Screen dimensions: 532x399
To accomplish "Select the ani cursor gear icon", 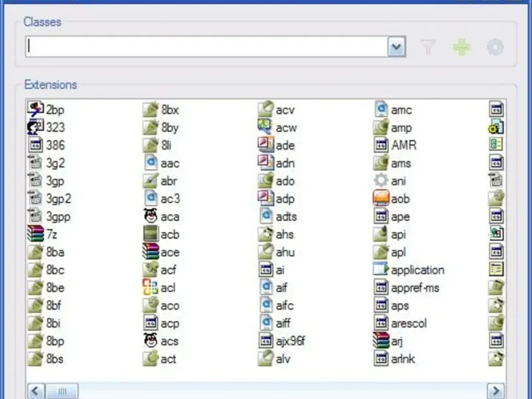I will pyautogui.click(x=381, y=180).
